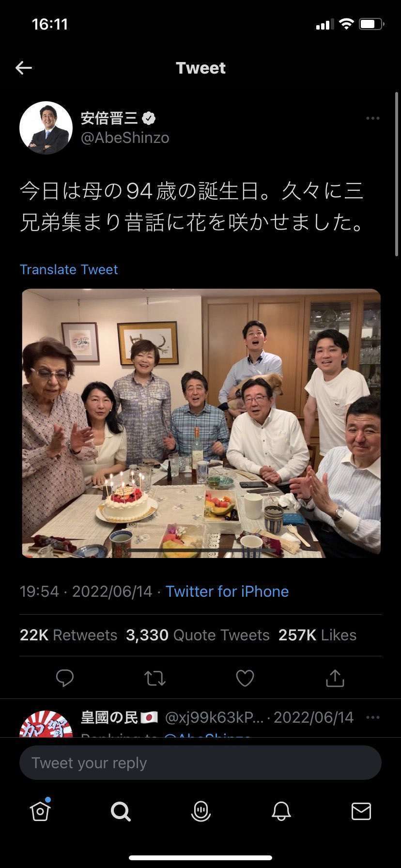Open the Home tab in bottom bar

coord(40,811)
